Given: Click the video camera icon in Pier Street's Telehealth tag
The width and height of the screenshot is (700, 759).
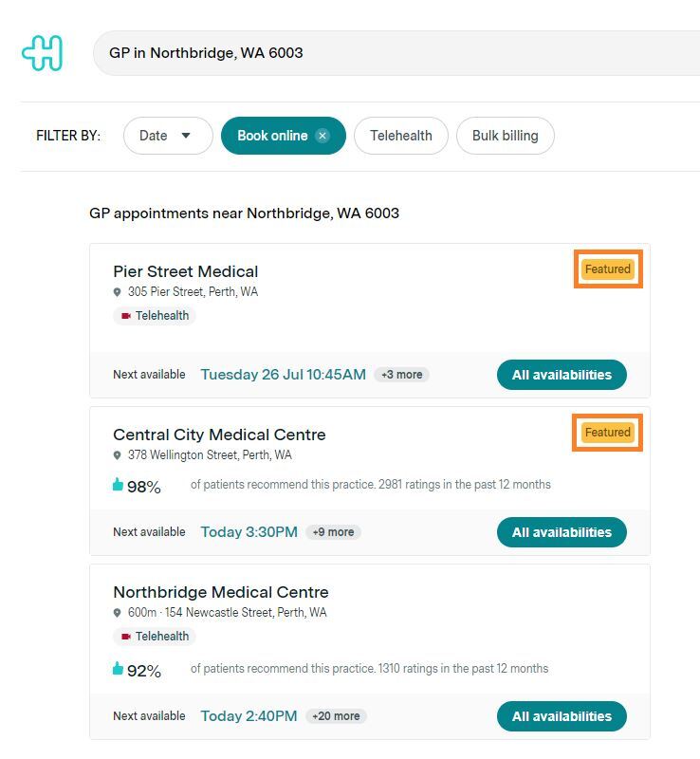Looking at the screenshot, I should coord(126,316).
